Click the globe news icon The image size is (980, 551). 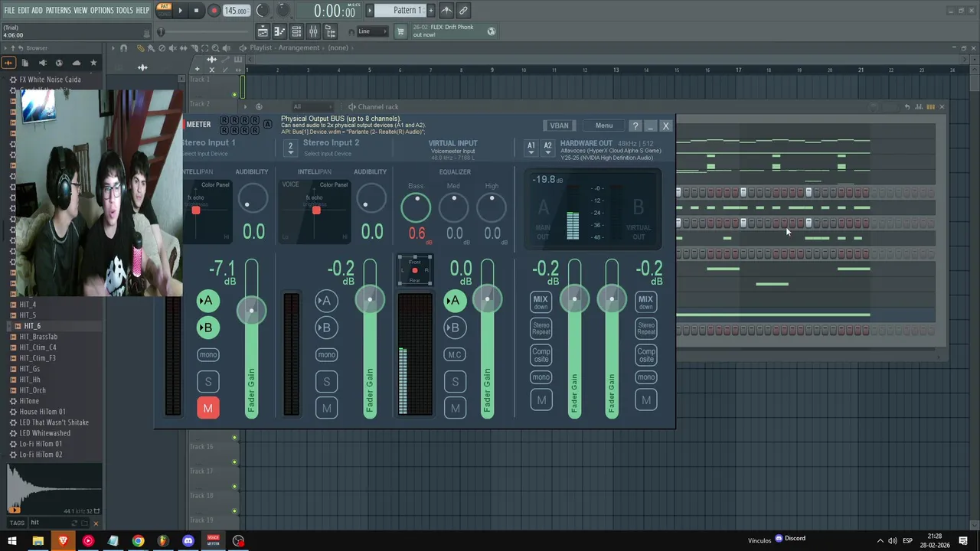click(492, 31)
